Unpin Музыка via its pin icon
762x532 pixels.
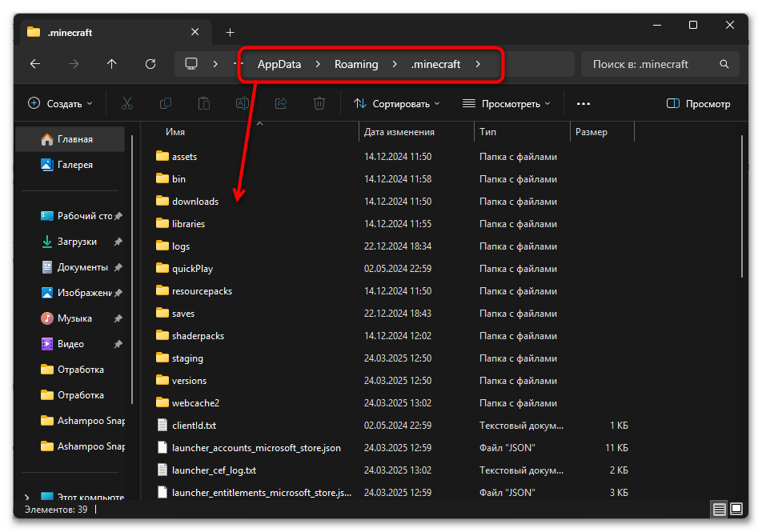pos(118,318)
